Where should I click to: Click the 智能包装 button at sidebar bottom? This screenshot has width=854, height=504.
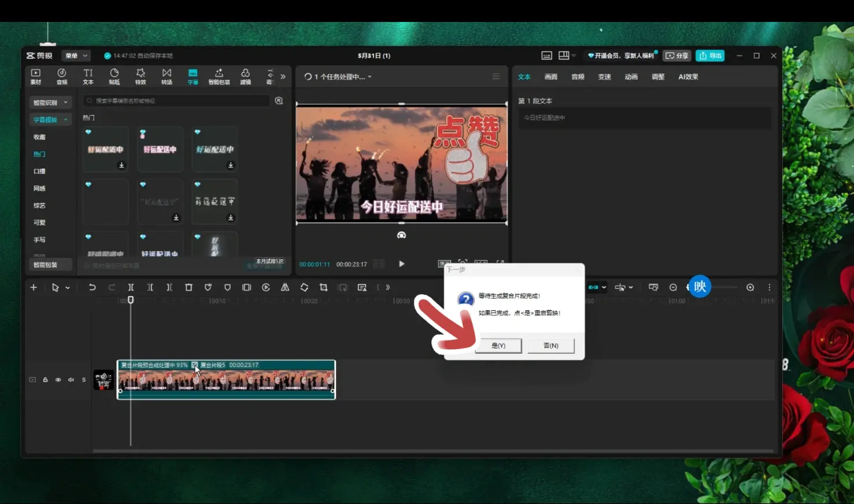click(50, 265)
